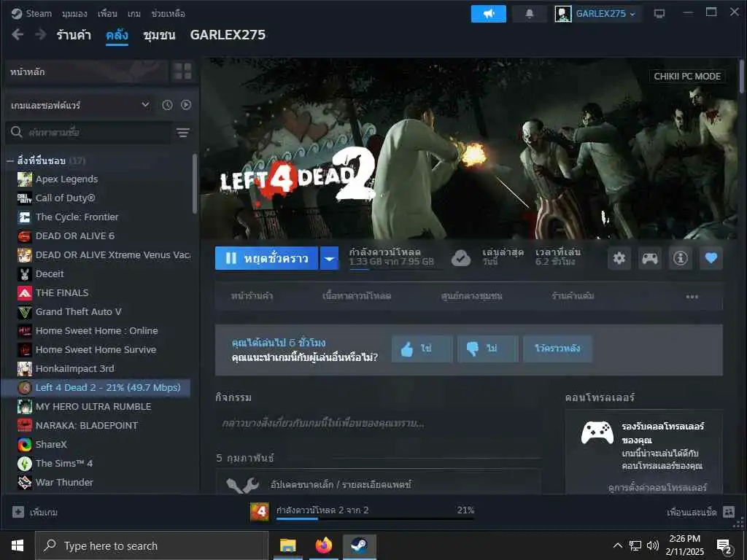747x560 pixels.
Task: Open the มุมมอง menu
Action: point(74,14)
